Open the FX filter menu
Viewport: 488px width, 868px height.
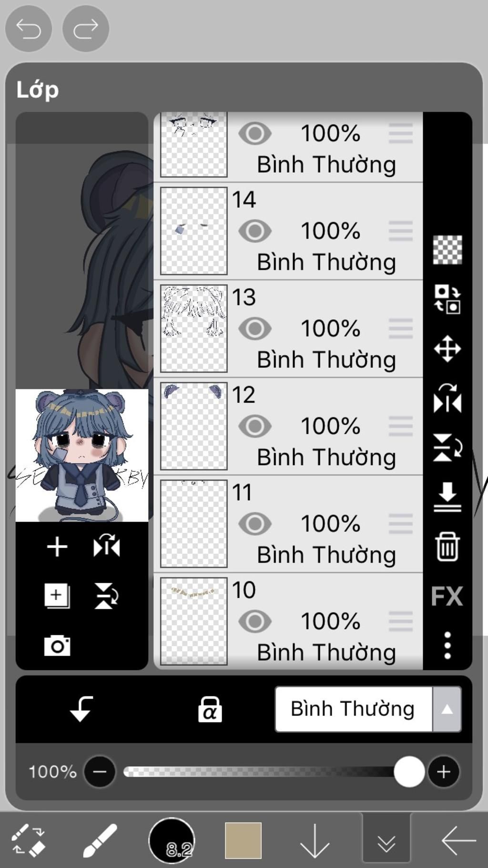click(x=447, y=596)
